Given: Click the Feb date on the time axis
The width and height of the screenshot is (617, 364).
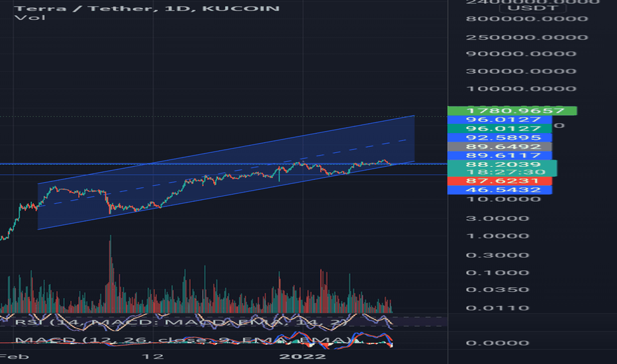Looking at the screenshot, I should (x=15, y=357).
